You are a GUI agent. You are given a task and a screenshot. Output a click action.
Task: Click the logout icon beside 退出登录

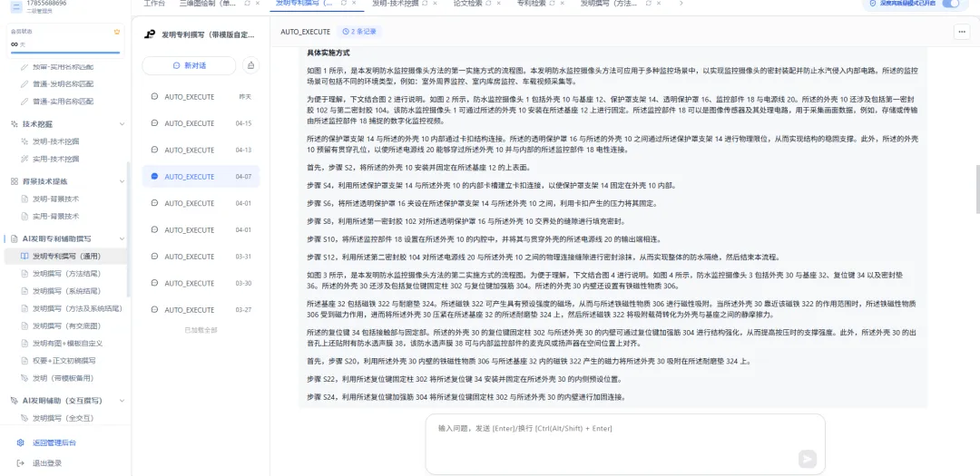[x=21, y=463]
